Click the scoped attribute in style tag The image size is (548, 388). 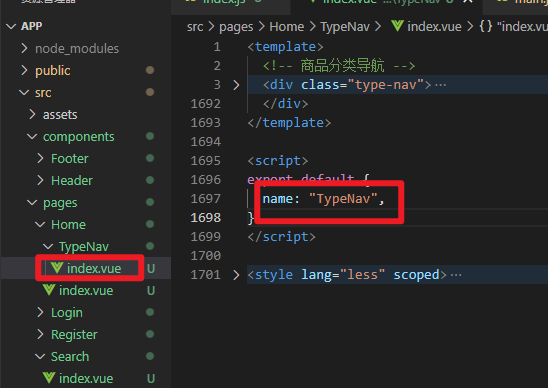coord(416,275)
